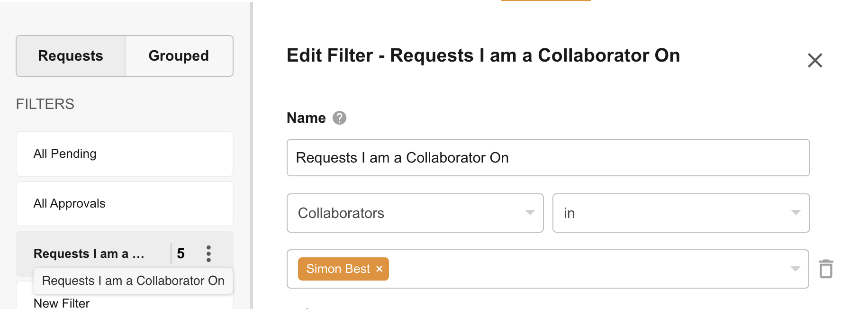Click the Simon Best tag label
868x309 pixels.
coord(338,269)
